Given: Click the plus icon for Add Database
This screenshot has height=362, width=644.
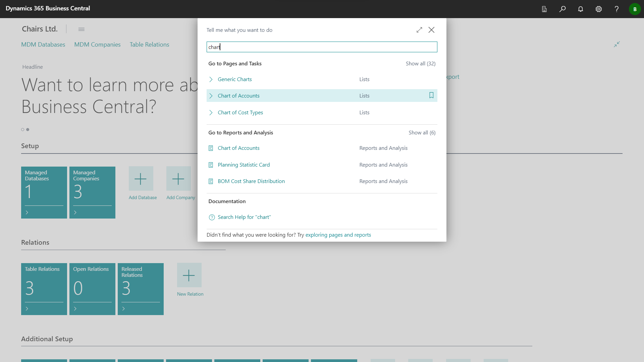Looking at the screenshot, I should pyautogui.click(x=141, y=179).
